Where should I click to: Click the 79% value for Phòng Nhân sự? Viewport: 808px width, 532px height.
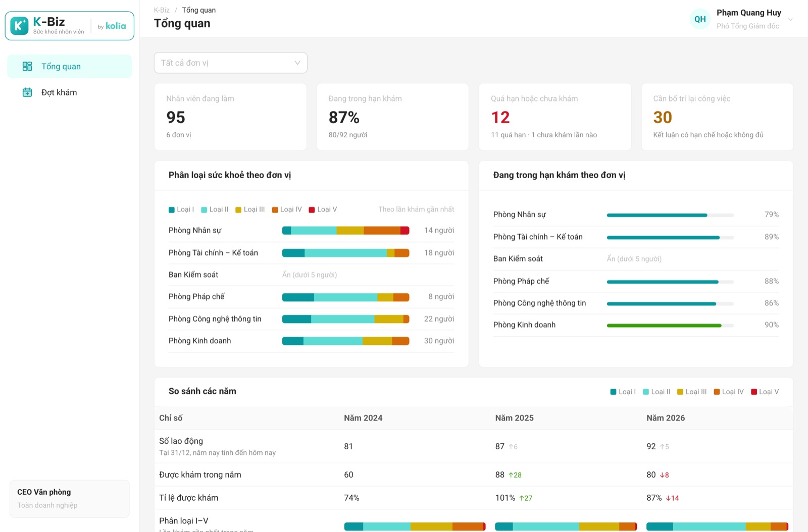(x=771, y=215)
